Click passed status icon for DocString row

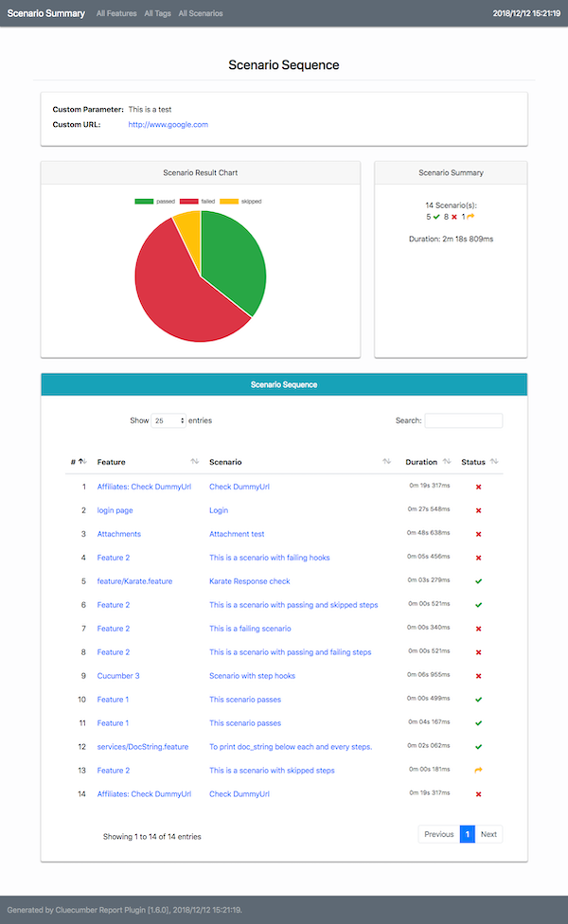pyautogui.click(x=478, y=747)
